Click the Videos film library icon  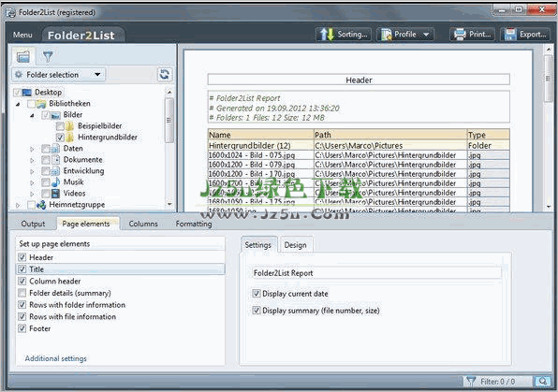coord(55,194)
